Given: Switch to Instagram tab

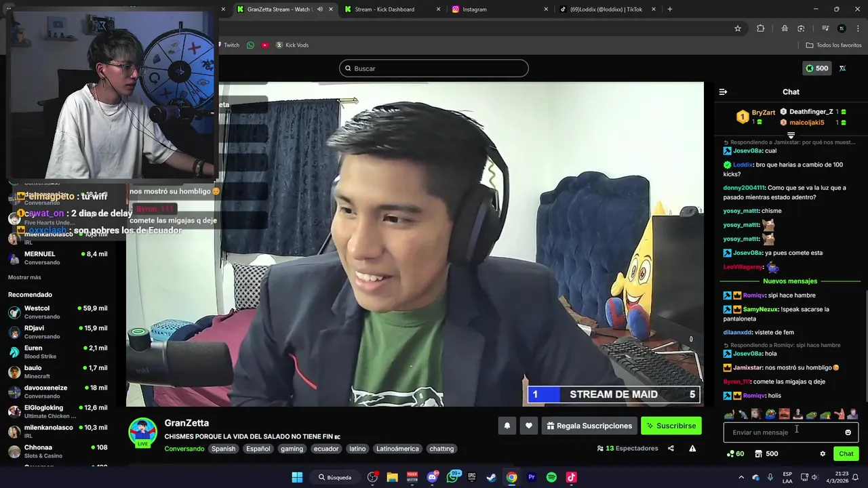Looking at the screenshot, I should point(500,9).
